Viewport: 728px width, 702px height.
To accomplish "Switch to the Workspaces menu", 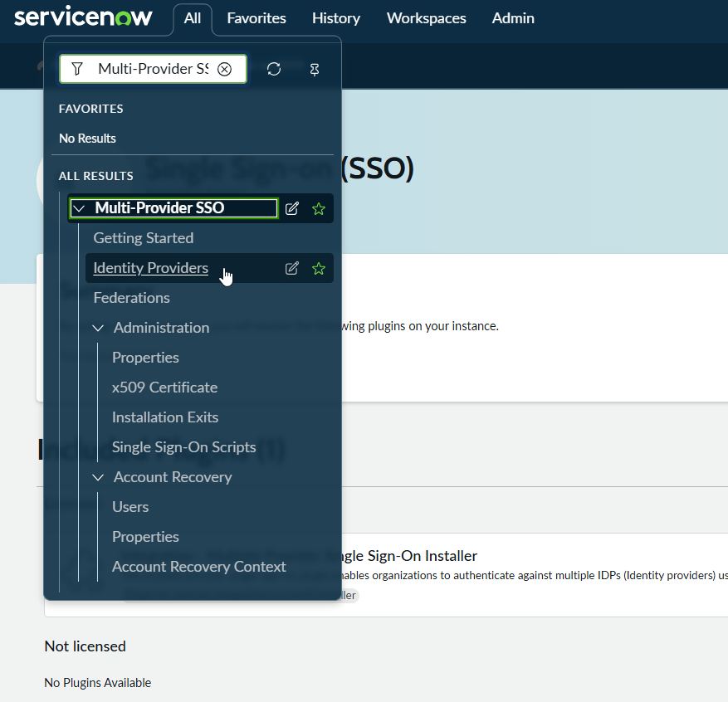I will tap(427, 18).
